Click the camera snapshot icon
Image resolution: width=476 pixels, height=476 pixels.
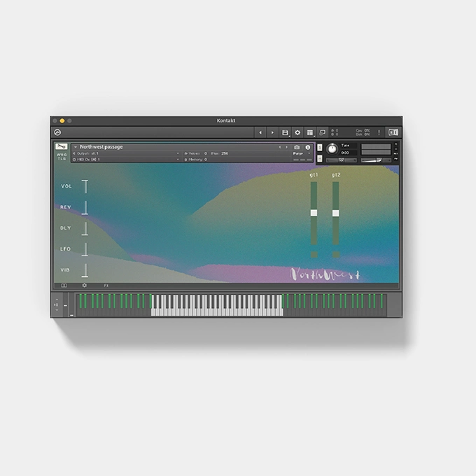(x=297, y=148)
